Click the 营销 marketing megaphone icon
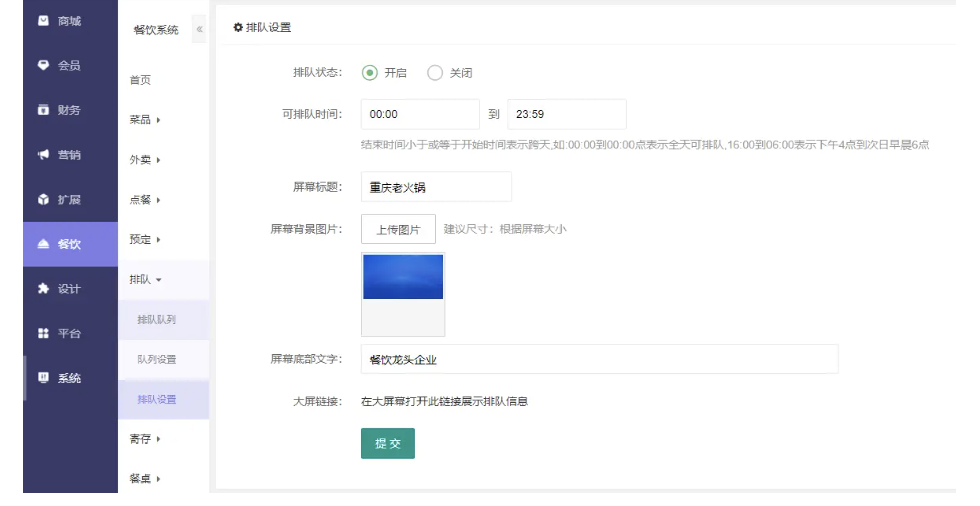This screenshot has width=980, height=506. [x=44, y=154]
